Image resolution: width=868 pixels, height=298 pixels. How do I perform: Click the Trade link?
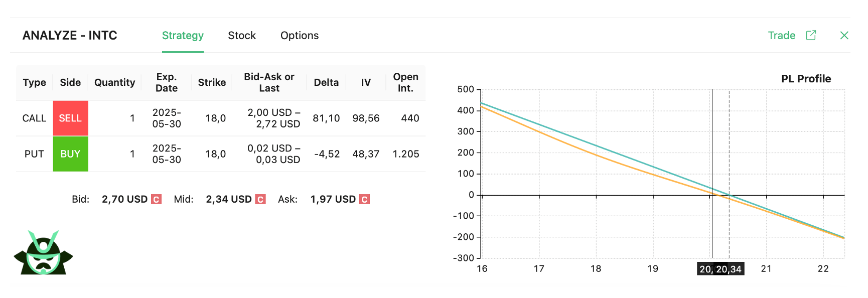[781, 35]
